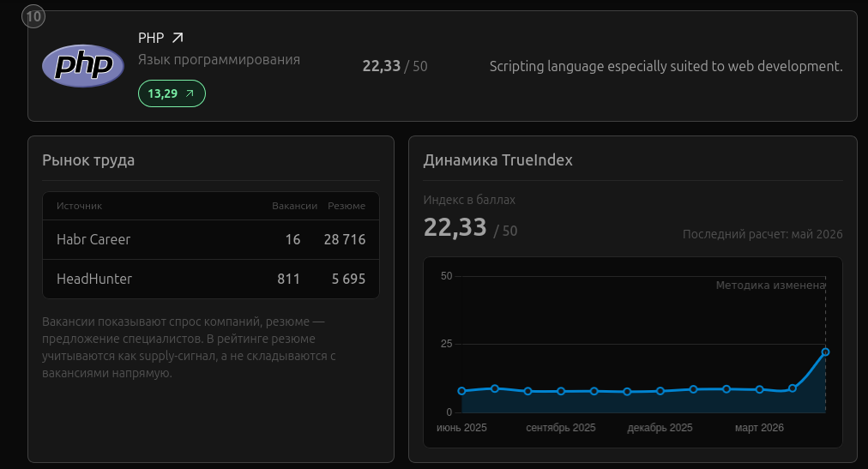Click the "Резюме" column header

tap(347, 206)
